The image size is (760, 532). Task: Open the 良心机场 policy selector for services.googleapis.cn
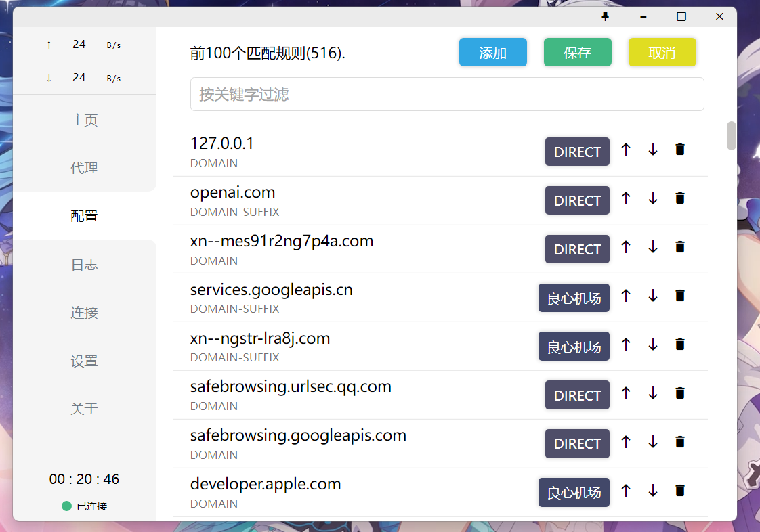574,298
